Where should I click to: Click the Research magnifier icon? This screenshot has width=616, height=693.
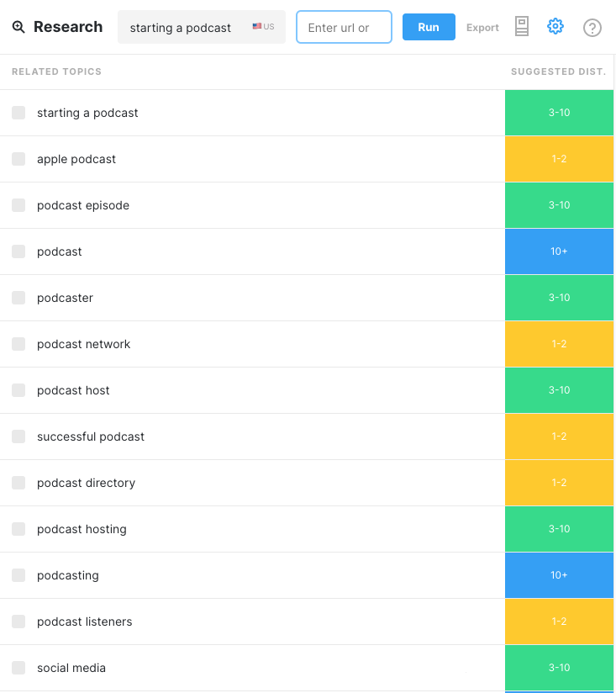pos(18,27)
